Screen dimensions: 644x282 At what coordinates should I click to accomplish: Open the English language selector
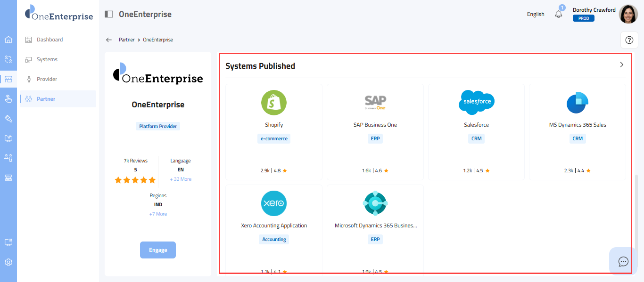pyautogui.click(x=536, y=14)
